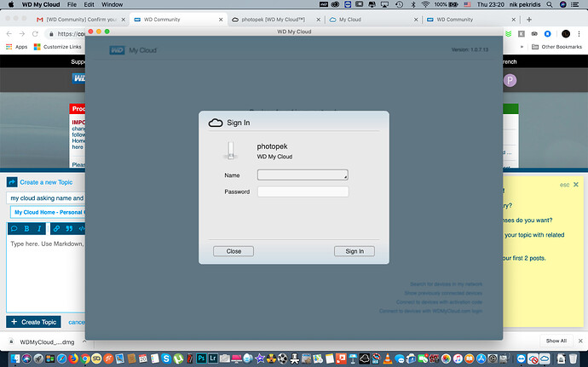Click the topic title field 'my cloud asking name and'
Viewport: 588px width, 367px height.
46,198
